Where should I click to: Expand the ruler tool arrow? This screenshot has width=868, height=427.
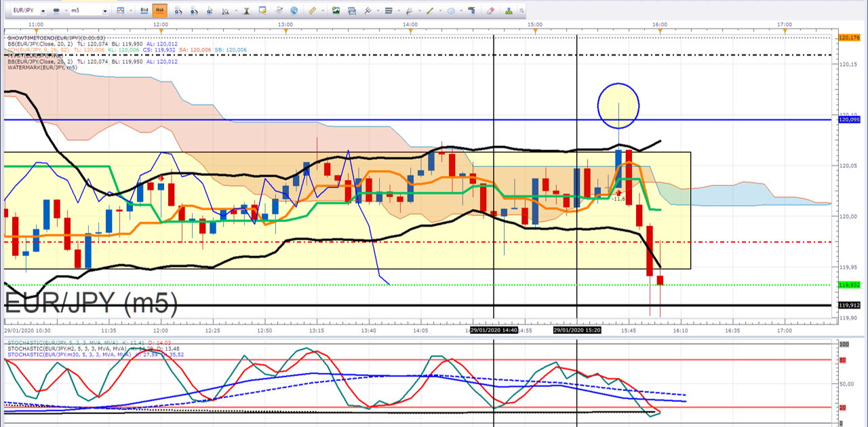[323, 10]
